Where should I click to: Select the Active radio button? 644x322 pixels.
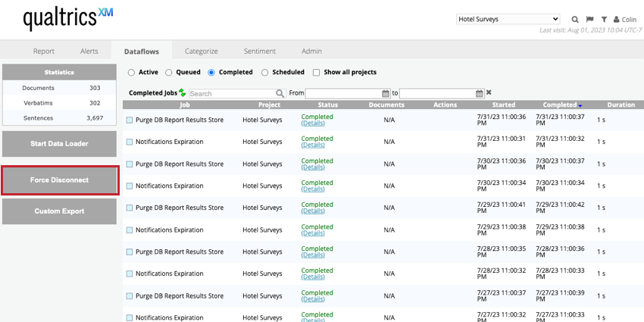pyautogui.click(x=131, y=73)
